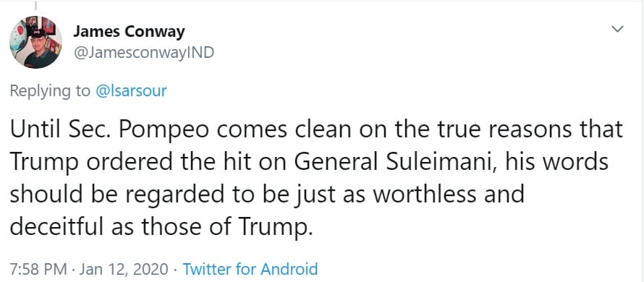The height and width of the screenshot is (282, 644).
Task: Click the 7:58 PM timestamp
Action: coord(38,270)
